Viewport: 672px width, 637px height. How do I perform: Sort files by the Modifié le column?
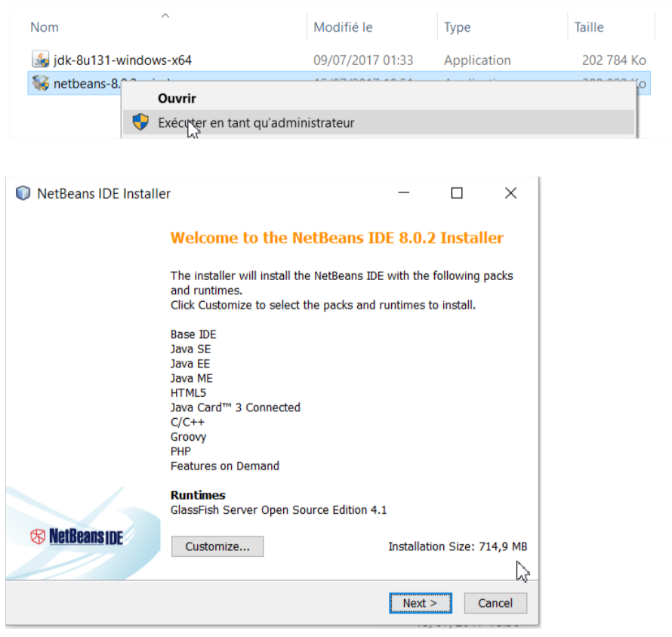click(x=343, y=27)
